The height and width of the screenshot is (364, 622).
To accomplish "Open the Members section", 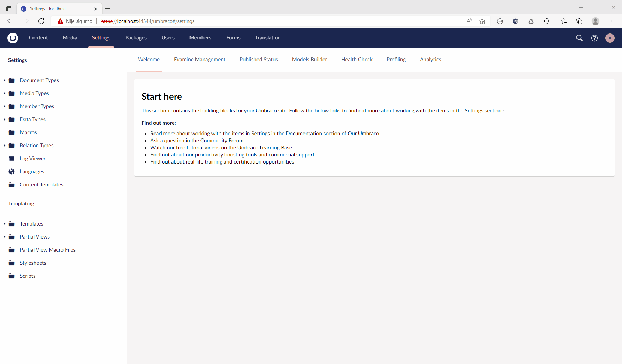I will click(x=200, y=38).
